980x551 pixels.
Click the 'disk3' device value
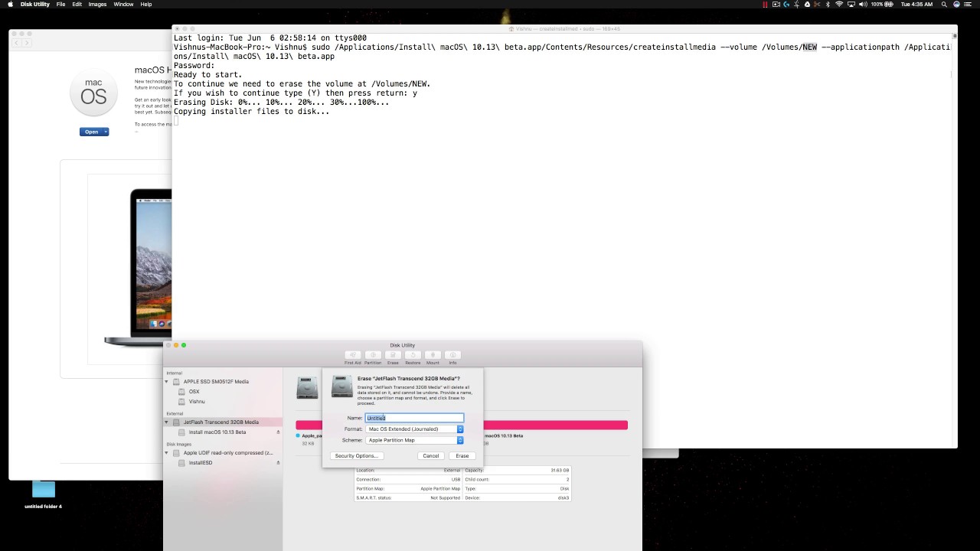[x=563, y=498]
